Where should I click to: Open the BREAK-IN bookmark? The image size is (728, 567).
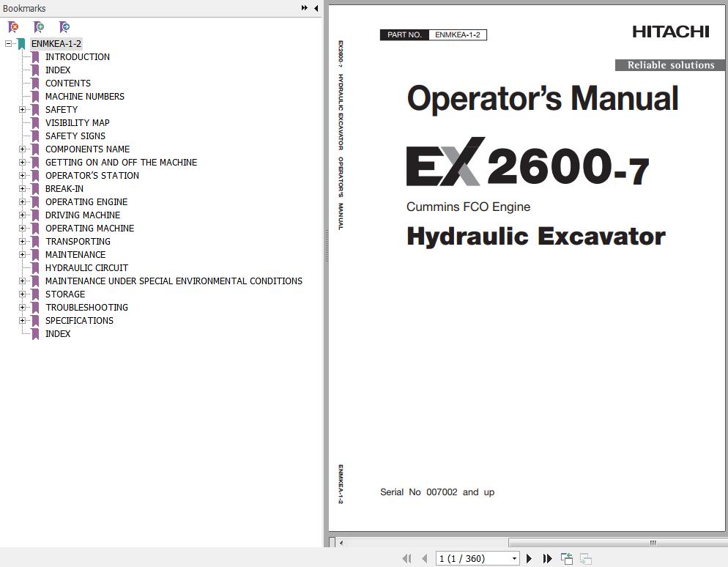coord(64,188)
